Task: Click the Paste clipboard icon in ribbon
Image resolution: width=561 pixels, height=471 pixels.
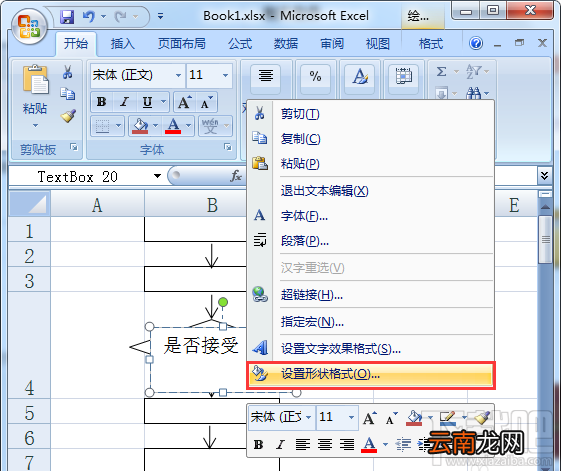Action: (35, 80)
